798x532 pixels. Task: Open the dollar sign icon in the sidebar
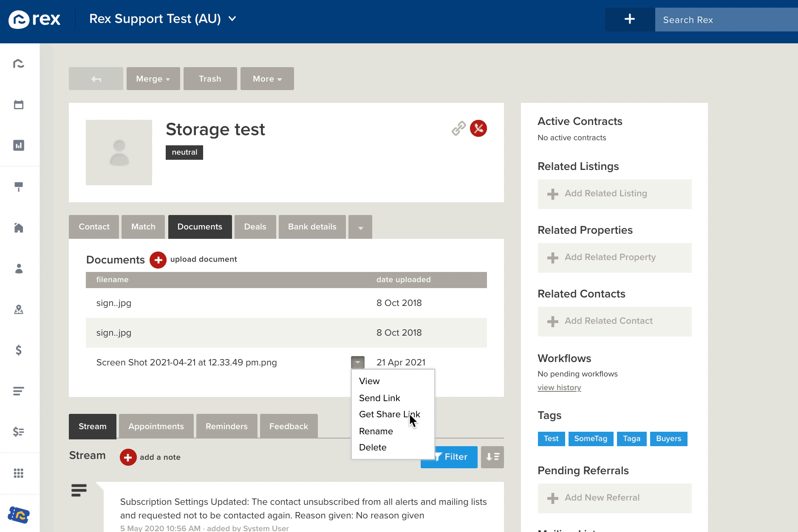point(19,350)
